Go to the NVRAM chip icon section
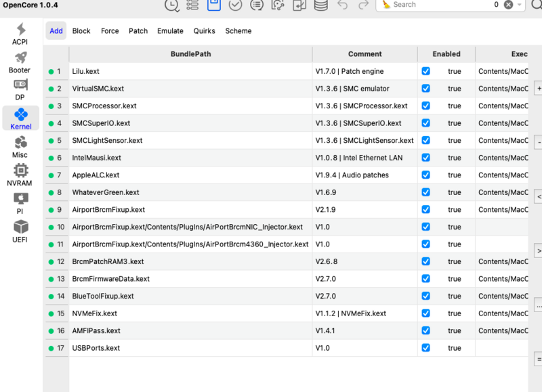Image resolution: width=542 pixels, height=392 pixels. (x=20, y=175)
